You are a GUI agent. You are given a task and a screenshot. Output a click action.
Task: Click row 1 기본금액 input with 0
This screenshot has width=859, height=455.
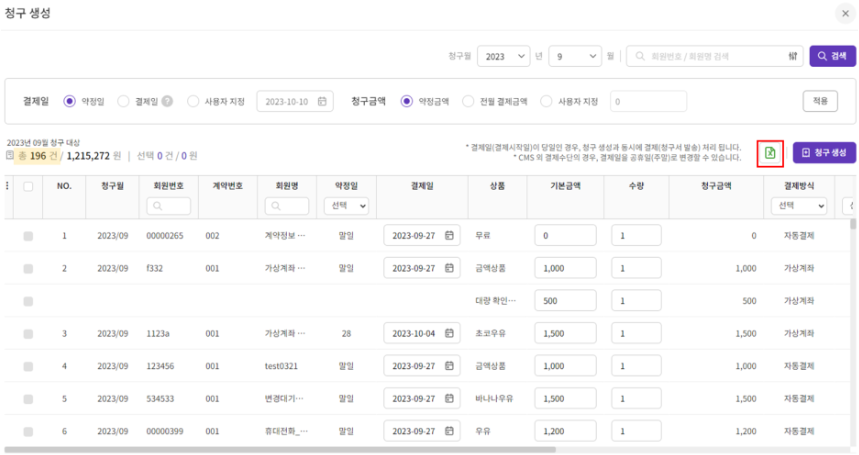tap(565, 235)
